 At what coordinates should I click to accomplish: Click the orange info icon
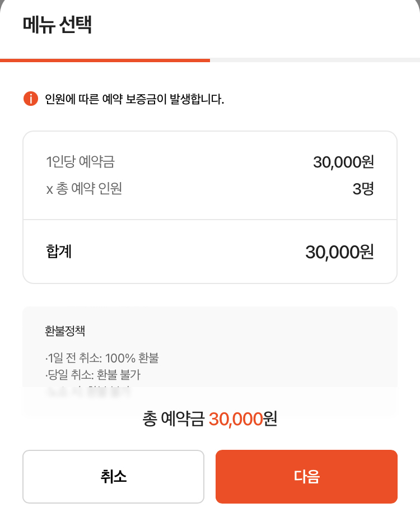(31, 99)
